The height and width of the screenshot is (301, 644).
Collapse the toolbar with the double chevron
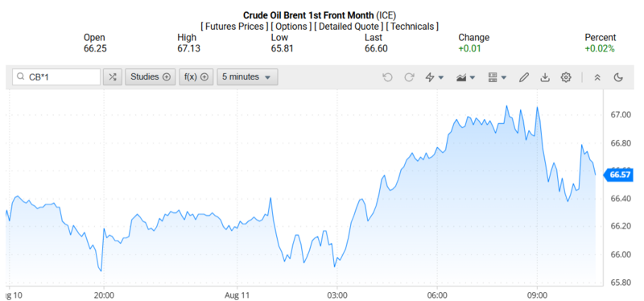pyautogui.click(x=597, y=77)
